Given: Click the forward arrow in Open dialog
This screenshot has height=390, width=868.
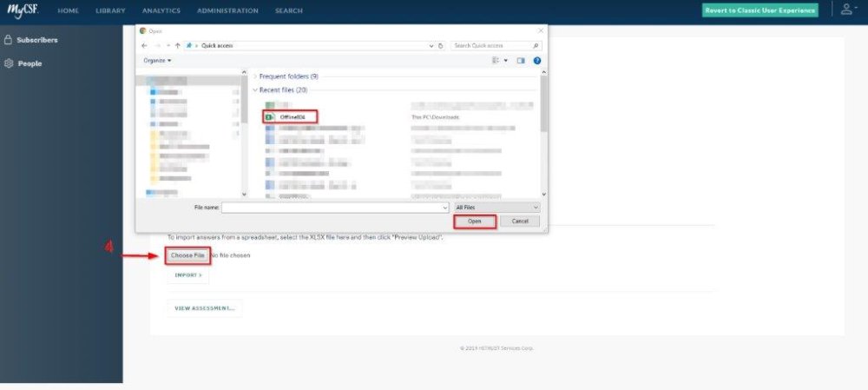Looking at the screenshot, I should pos(157,45).
